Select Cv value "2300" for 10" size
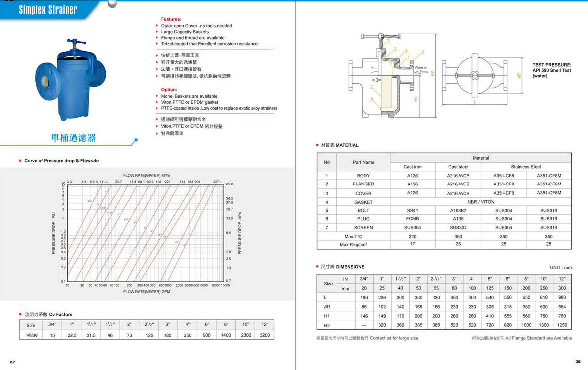 pos(246,335)
